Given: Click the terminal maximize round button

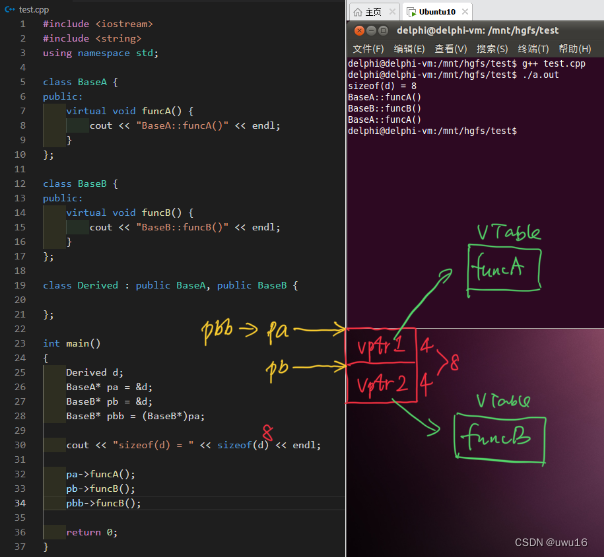Looking at the screenshot, I should [x=383, y=31].
